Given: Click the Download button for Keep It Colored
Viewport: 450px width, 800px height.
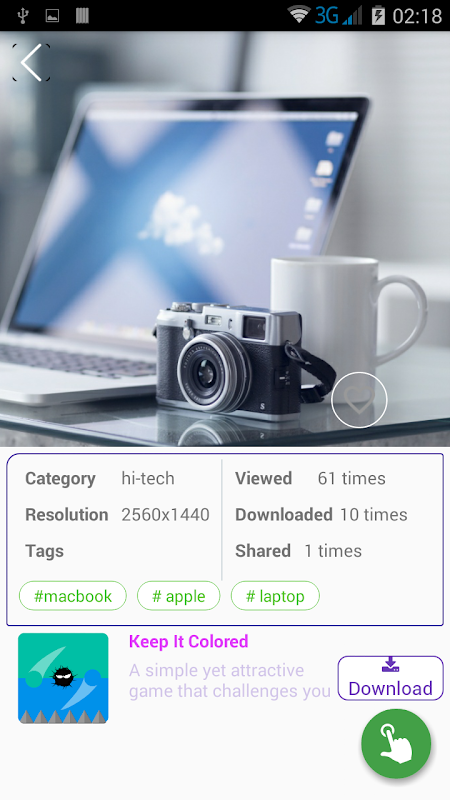Looking at the screenshot, I should [390, 678].
